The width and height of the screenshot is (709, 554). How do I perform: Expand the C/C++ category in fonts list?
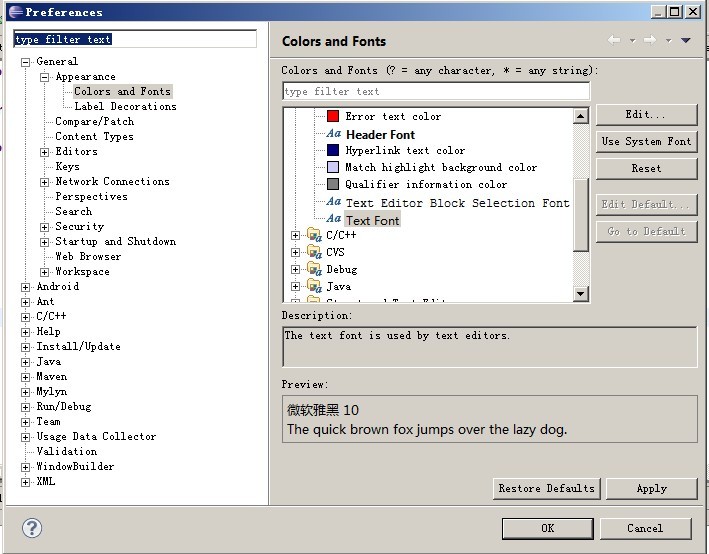[295, 235]
